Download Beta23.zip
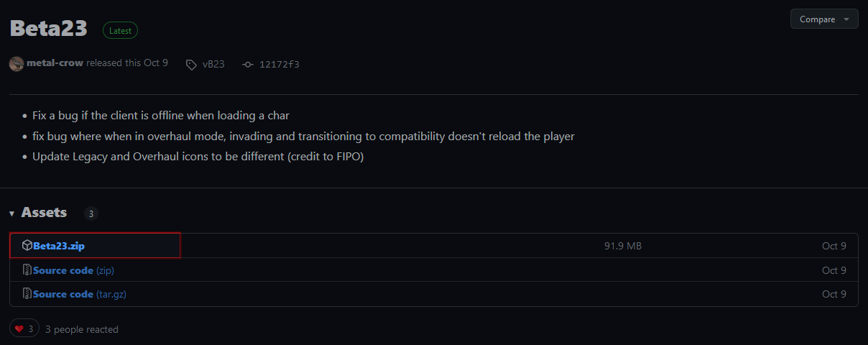868x345 pixels. (59, 246)
